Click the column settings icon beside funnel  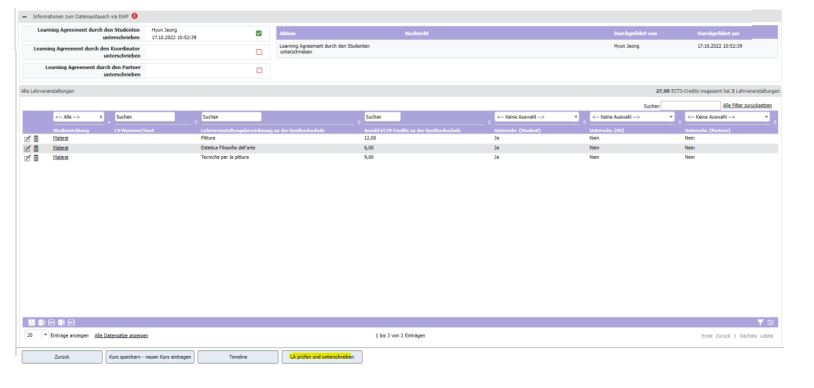(770, 323)
